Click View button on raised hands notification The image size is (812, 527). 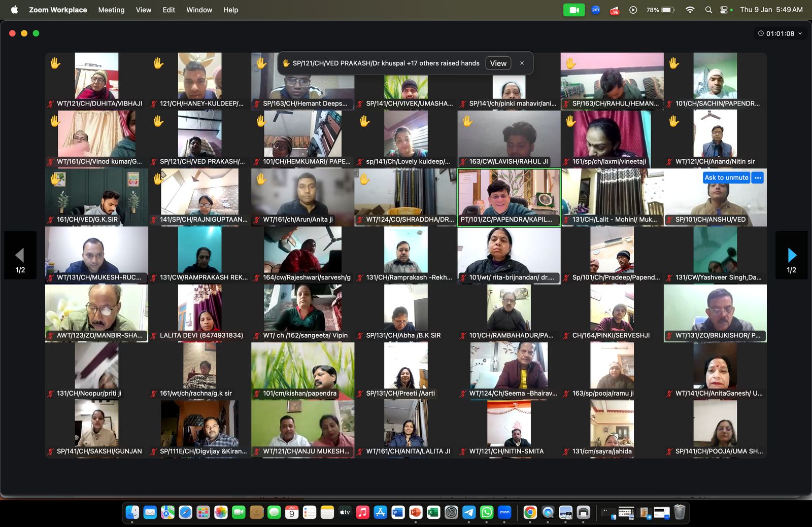click(x=498, y=63)
